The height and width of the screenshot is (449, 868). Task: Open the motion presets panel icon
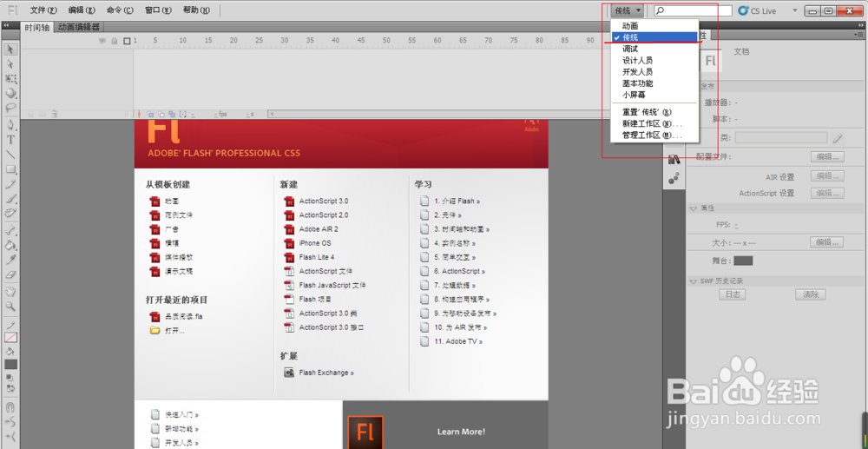[x=674, y=178]
